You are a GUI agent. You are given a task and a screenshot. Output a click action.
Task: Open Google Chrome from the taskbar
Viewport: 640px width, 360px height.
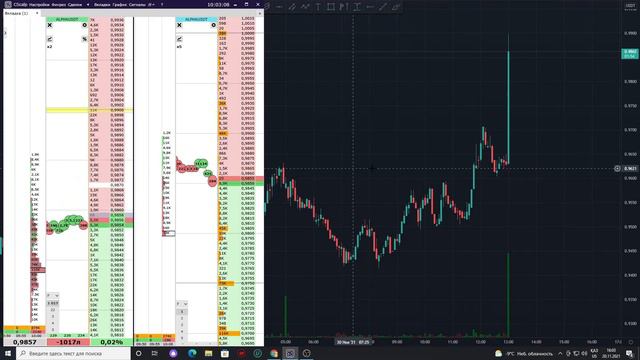(x=274, y=353)
